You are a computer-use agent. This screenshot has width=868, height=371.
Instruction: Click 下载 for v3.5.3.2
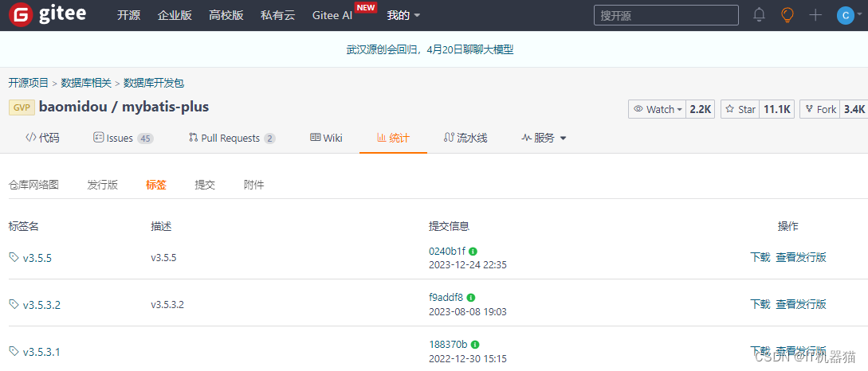[x=760, y=304]
